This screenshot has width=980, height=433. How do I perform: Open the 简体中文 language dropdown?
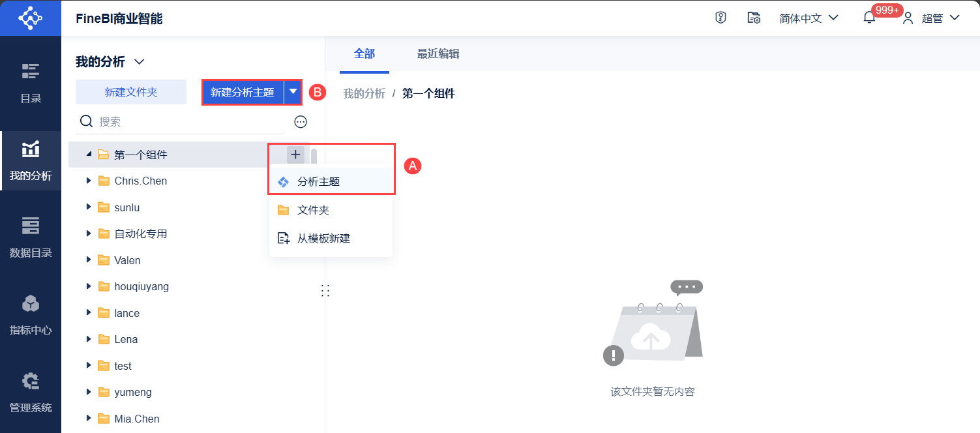pyautogui.click(x=809, y=18)
